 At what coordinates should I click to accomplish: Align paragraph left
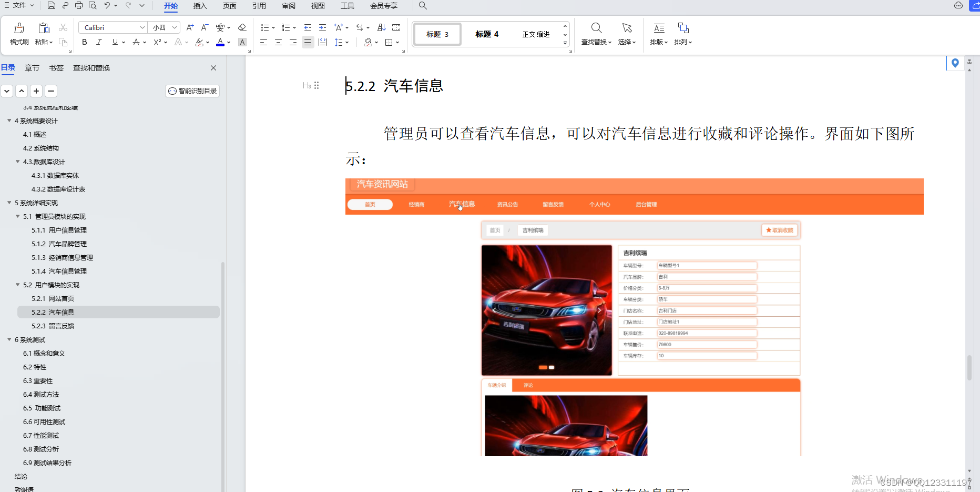point(263,42)
